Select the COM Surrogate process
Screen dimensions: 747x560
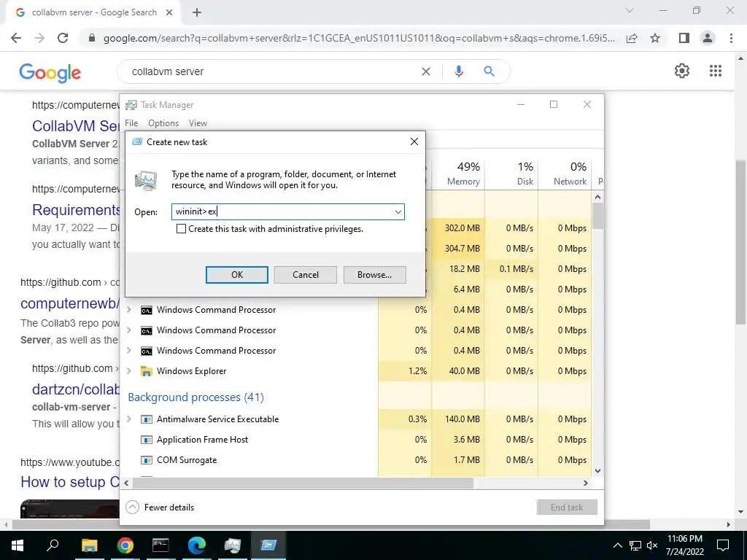[x=187, y=460]
